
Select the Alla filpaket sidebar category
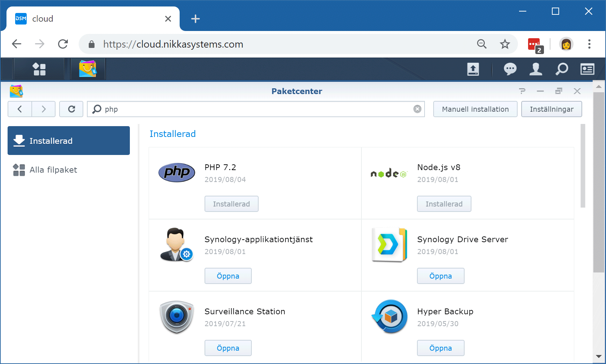pyautogui.click(x=69, y=170)
